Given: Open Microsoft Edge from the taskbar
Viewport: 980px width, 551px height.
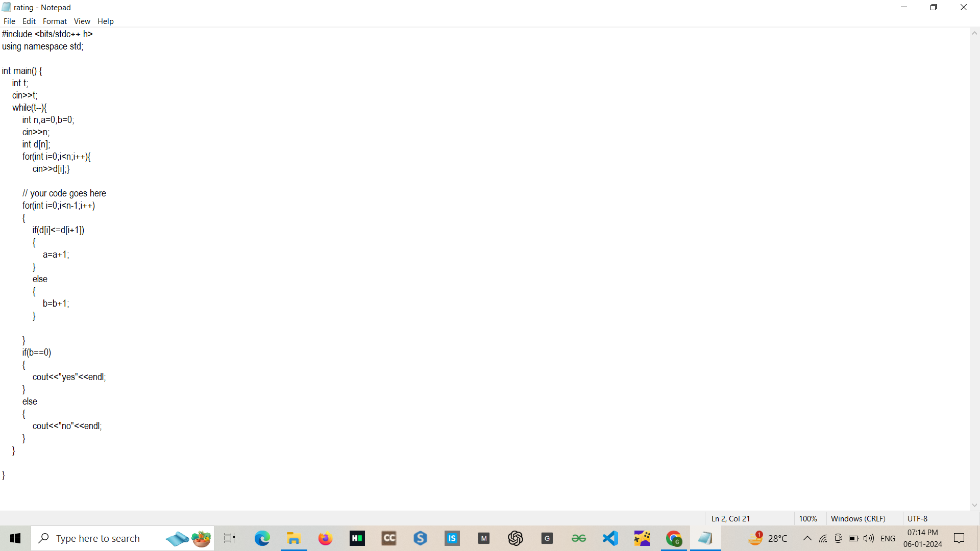Looking at the screenshot, I should (262, 538).
